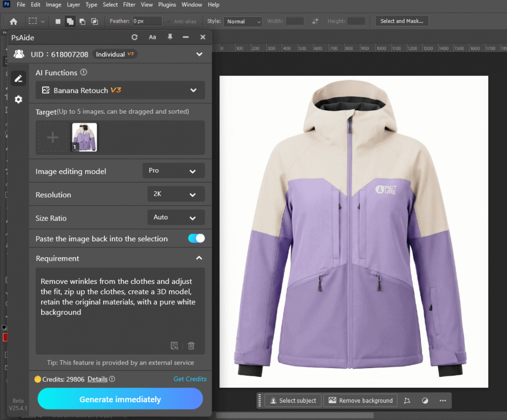Open the AI Functions info tooltip icon
The width and height of the screenshot is (507, 420).
click(83, 72)
